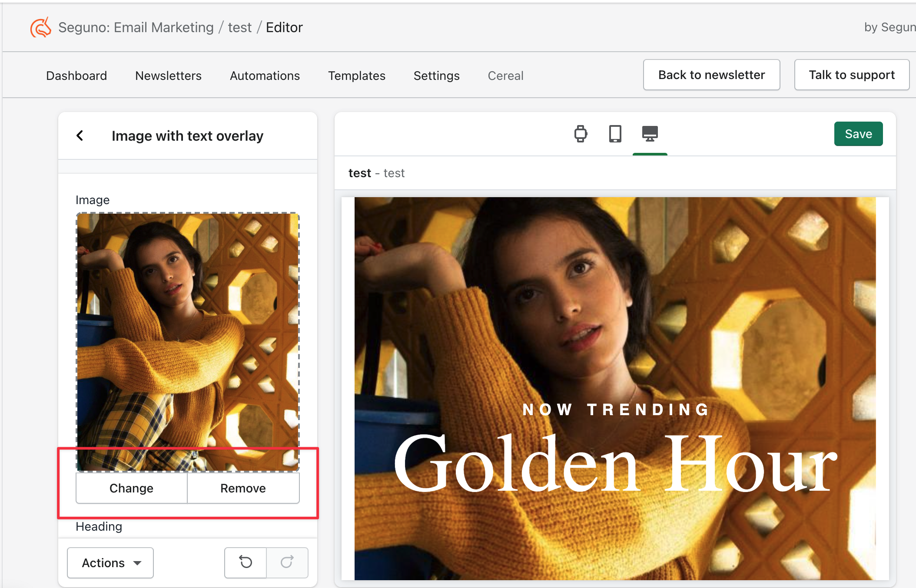916x588 pixels.
Task: Click Back to newsletter button
Action: pyautogui.click(x=712, y=75)
